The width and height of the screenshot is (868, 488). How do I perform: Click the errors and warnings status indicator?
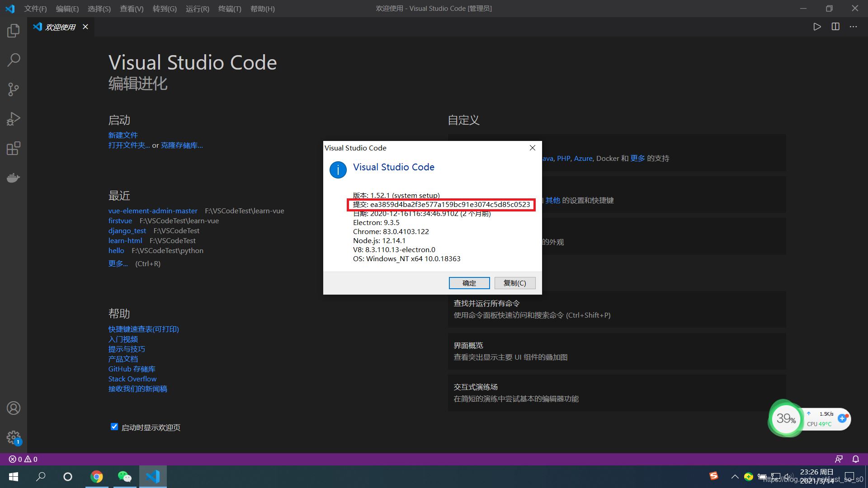(23, 459)
